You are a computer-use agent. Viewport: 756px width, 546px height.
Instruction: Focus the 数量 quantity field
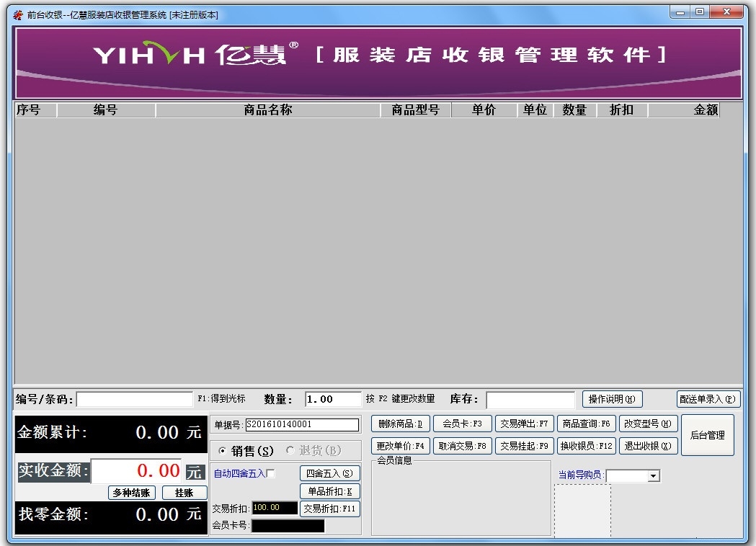click(x=332, y=399)
